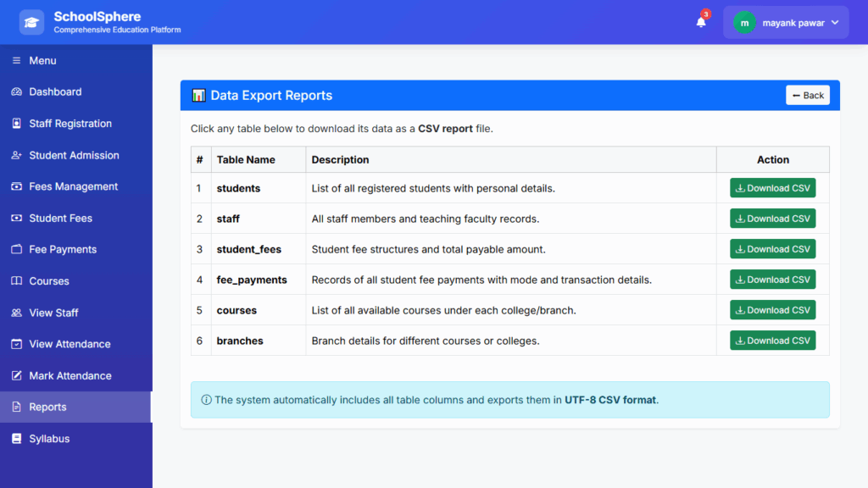Image resolution: width=868 pixels, height=488 pixels.
Task: Click the Fee Payments wallet icon
Action: (x=16, y=249)
